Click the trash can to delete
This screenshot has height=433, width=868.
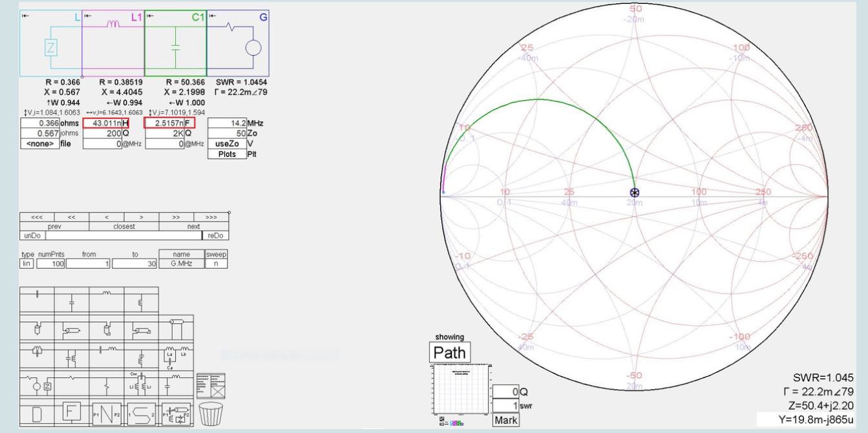[x=211, y=414]
